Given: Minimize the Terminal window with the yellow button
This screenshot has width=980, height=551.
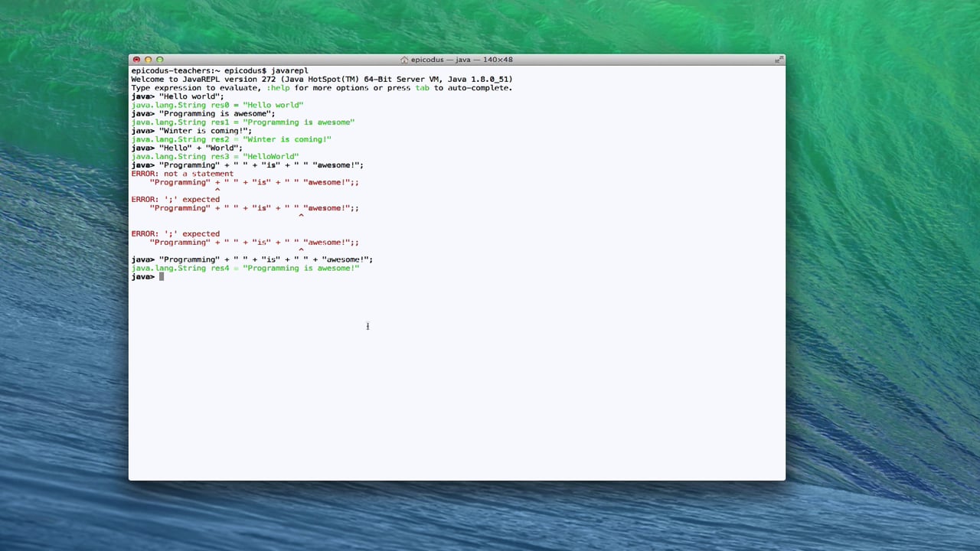Looking at the screenshot, I should pyautogui.click(x=148, y=60).
